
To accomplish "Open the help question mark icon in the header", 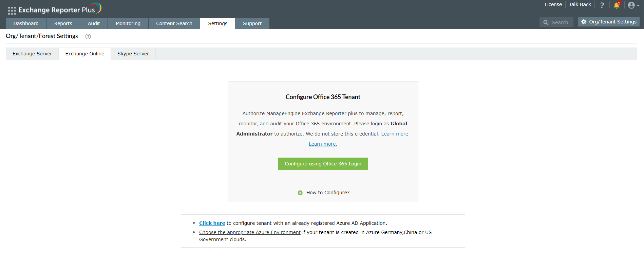I will (x=602, y=5).
